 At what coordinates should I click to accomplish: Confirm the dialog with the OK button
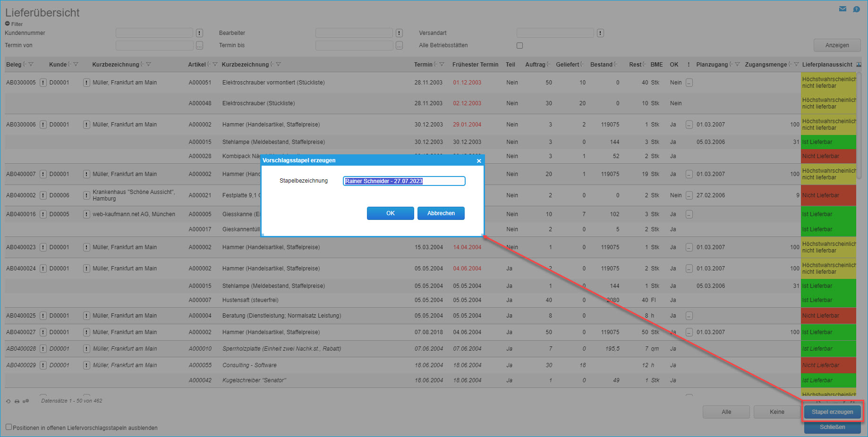coord(390,213)
